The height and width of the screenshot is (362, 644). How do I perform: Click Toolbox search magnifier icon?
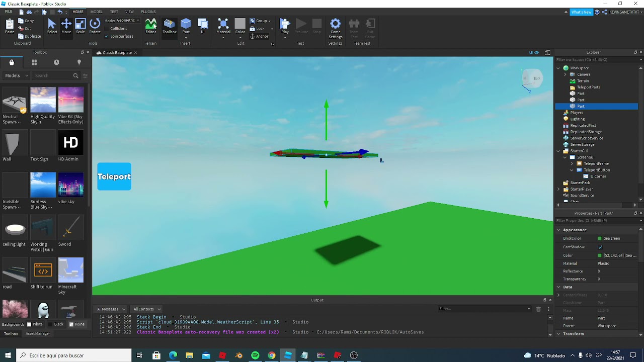coord(76,75)
